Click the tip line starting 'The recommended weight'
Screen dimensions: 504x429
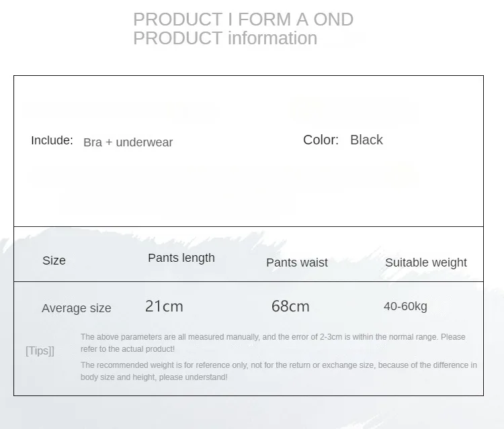[x=278, y=365]
